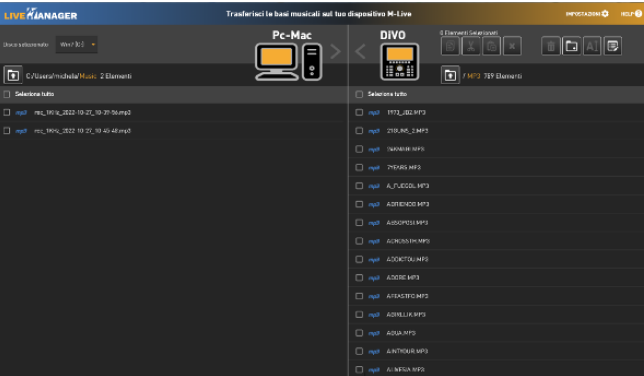Viewport: 644px width, 376px height.
Task: Tick checkbox for 21GUNS_2.MP3
Action: (359, 131)
